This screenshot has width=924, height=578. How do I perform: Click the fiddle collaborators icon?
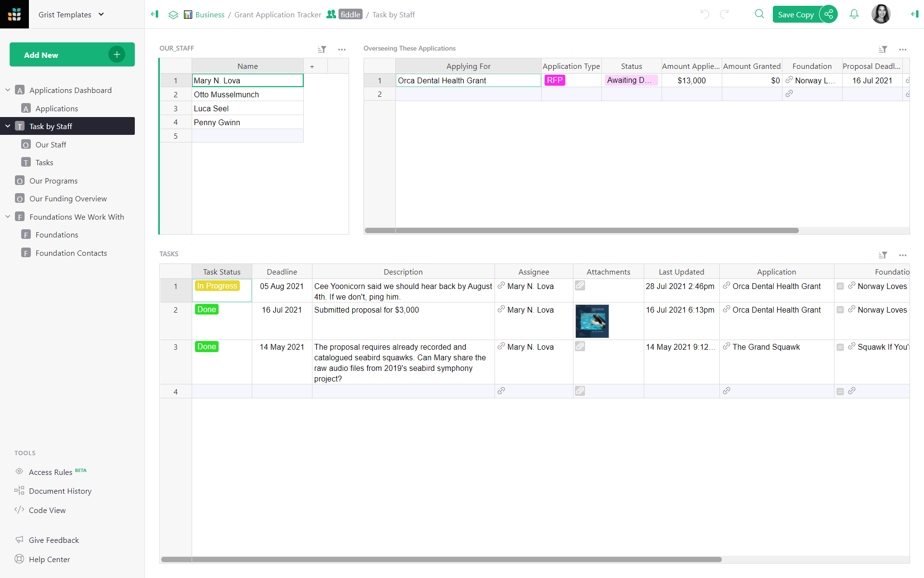[331, 14]
